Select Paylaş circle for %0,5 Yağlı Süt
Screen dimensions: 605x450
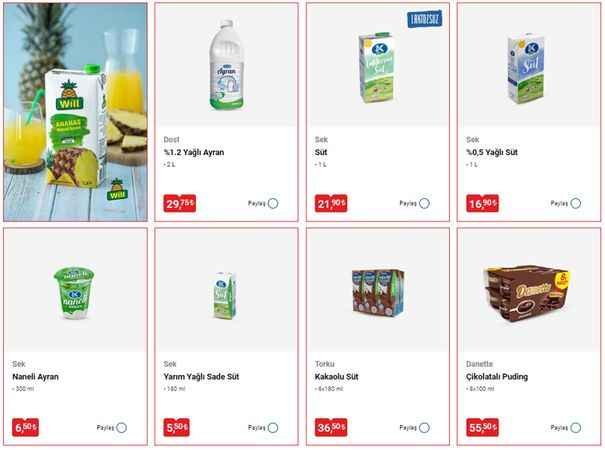click(x=575, y=203)
